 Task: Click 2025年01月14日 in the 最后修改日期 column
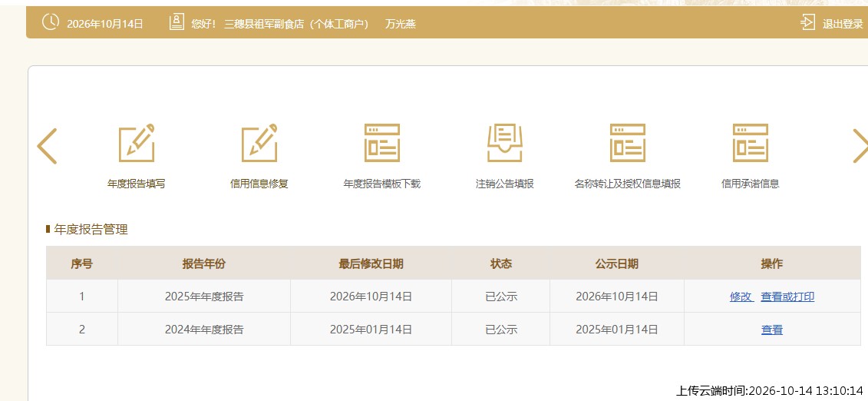coord(371,330)
